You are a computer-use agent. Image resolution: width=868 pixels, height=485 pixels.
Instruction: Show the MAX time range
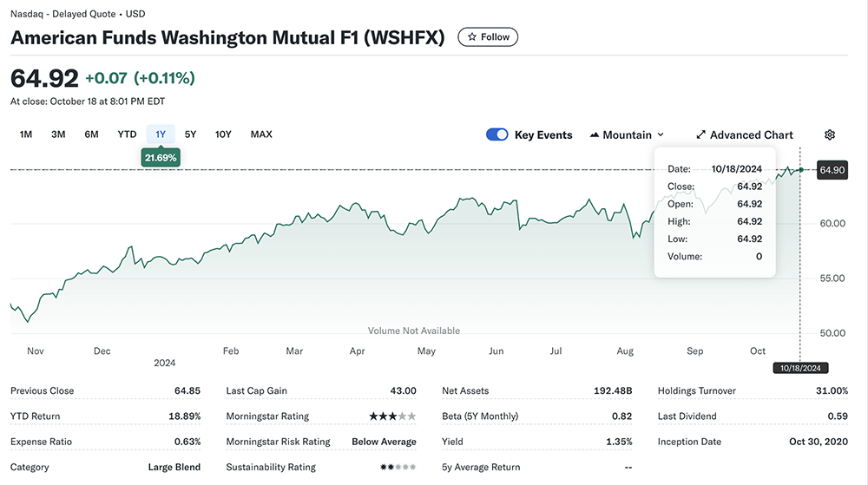[261, 134]
